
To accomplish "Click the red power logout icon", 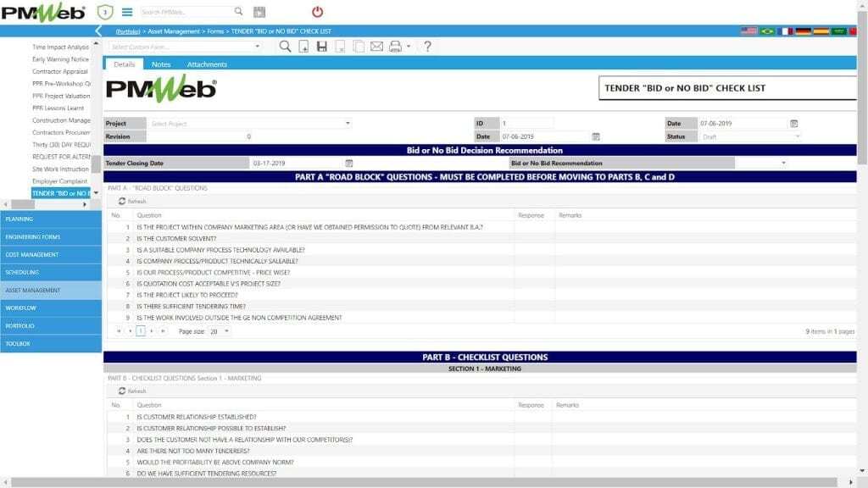I will [x=317, y=12].
